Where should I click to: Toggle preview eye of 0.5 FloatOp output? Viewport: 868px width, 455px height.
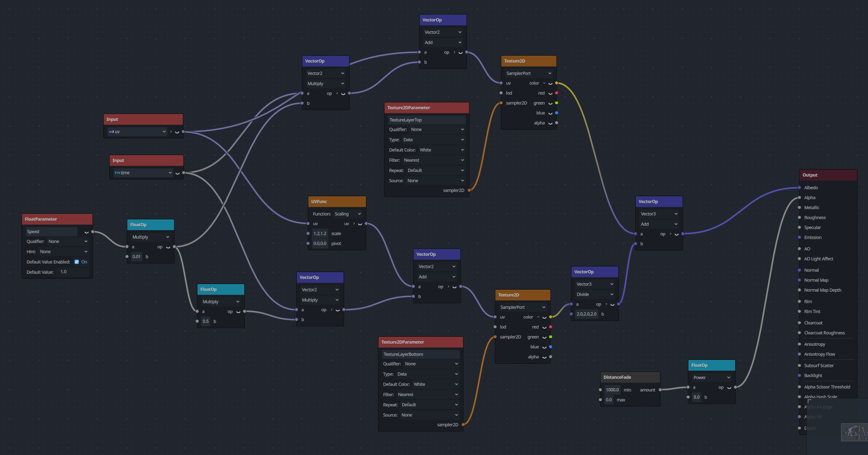pyautogui.click(x=238, y=312)
